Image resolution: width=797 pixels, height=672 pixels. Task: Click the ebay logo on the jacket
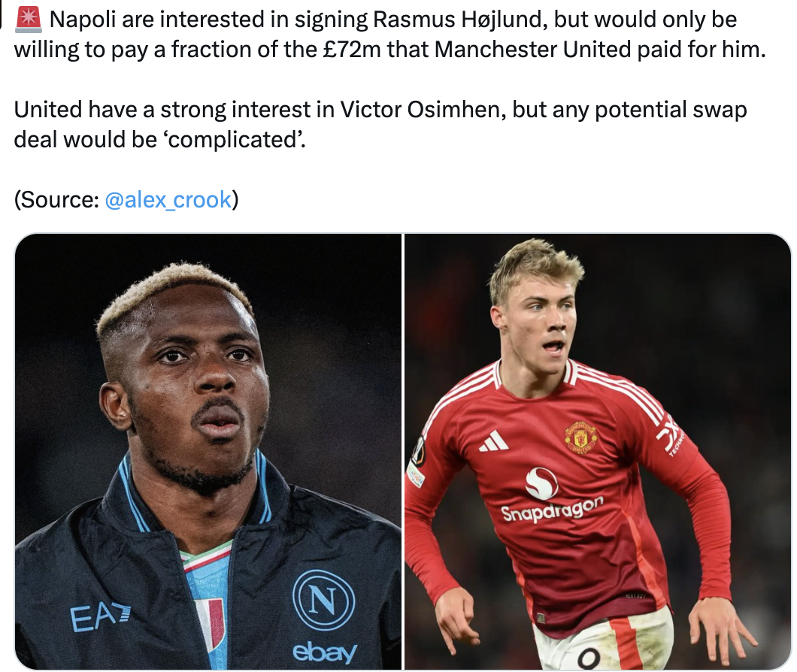(x=325, y=652)
